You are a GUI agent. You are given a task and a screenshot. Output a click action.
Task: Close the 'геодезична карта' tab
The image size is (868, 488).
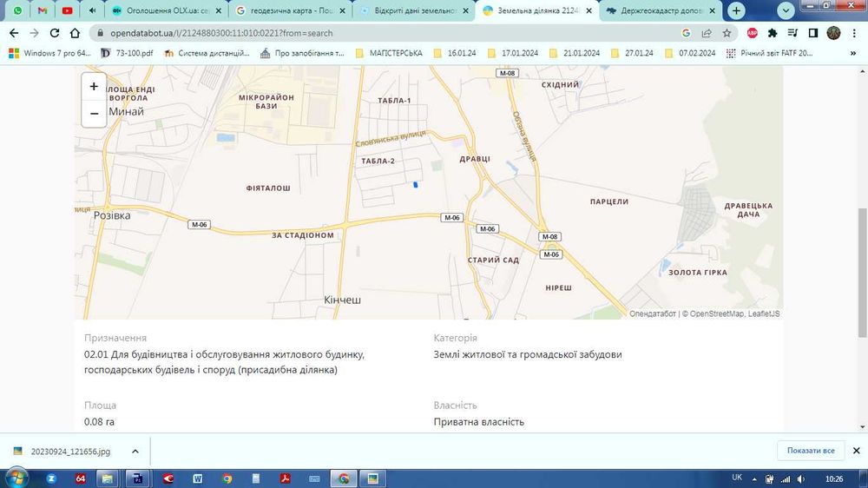342,10
